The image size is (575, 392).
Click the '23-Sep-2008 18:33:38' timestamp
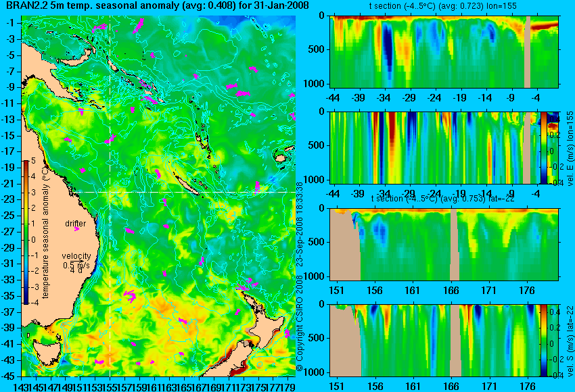[x=300, y=225]
